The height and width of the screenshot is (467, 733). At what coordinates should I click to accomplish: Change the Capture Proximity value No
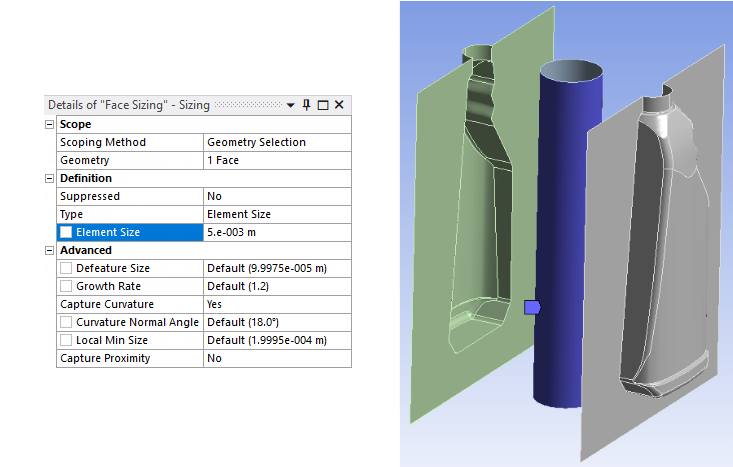click(277, 358)
